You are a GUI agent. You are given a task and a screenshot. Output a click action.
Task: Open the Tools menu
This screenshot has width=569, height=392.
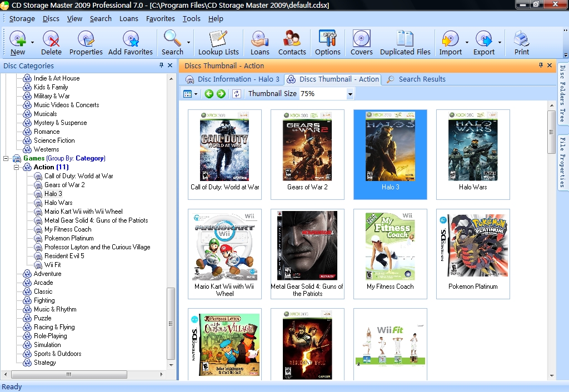(x=191, y=19)
